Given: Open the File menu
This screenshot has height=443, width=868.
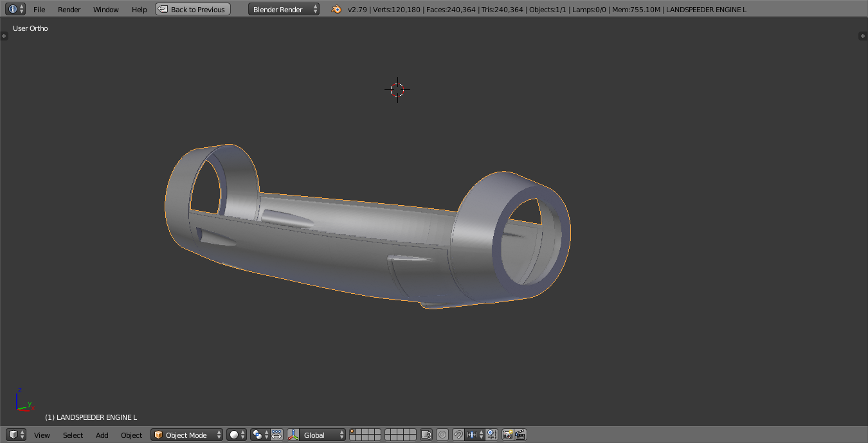Looking at the screenshot, I should (39, 10).
